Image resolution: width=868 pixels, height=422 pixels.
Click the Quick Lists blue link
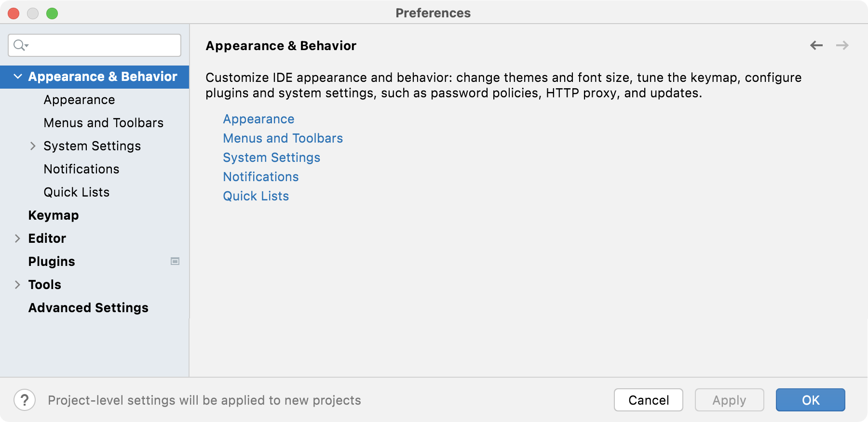click(x=256, y=196)
